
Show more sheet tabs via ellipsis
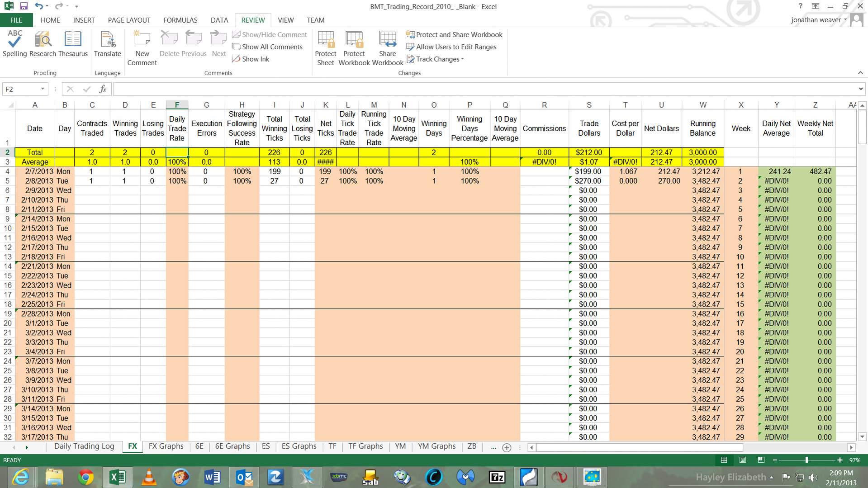pyautogui.click(x=493, y=447)
